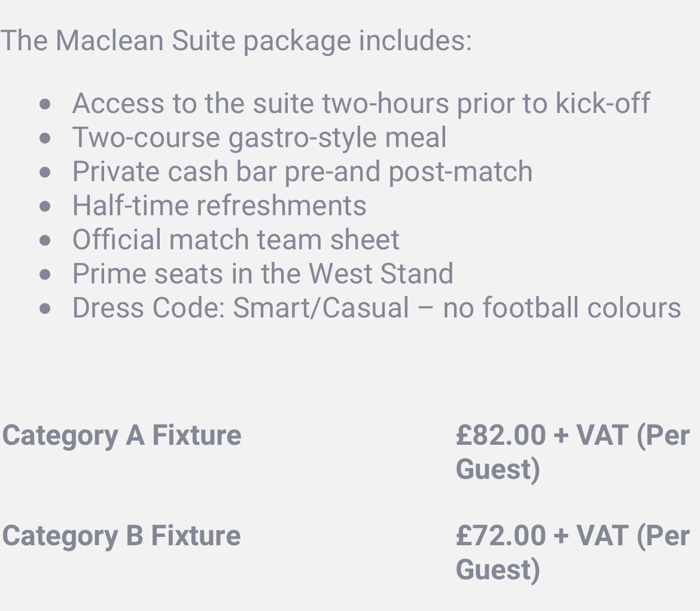The image size is (700, 611).
Task: Click the 'The Maclean Suite package includes' heading
Action: (x=236, y=41)
